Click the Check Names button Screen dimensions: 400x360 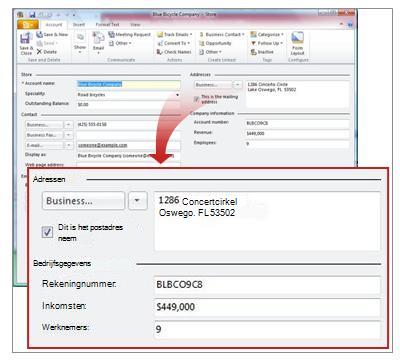point(174,52)
